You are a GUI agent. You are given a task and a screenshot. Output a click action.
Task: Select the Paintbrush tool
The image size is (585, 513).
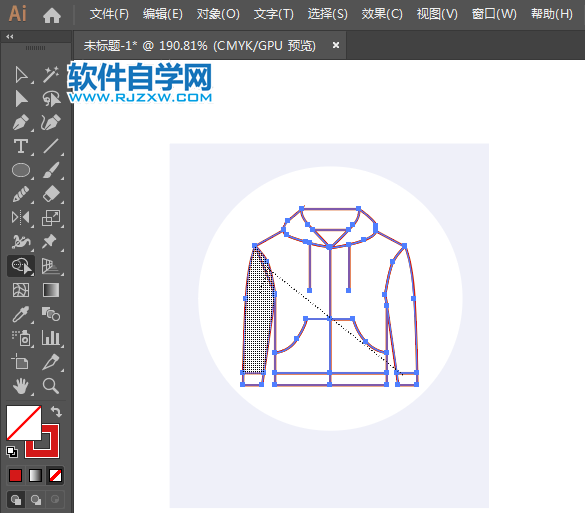coord(51,170)
